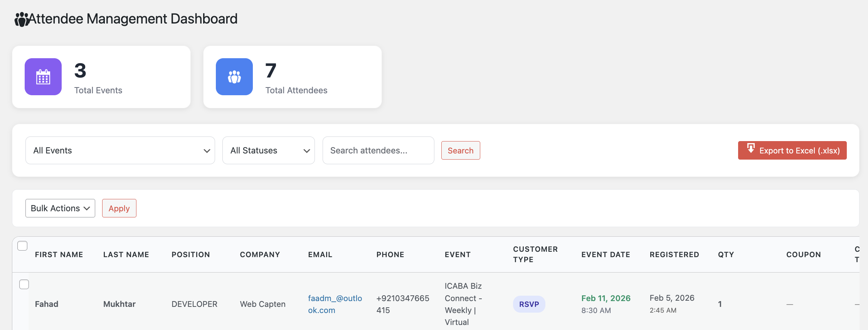Click the Apply button for bulk actions
Screen dimensions: 868x330
click(x=119, y=208)
